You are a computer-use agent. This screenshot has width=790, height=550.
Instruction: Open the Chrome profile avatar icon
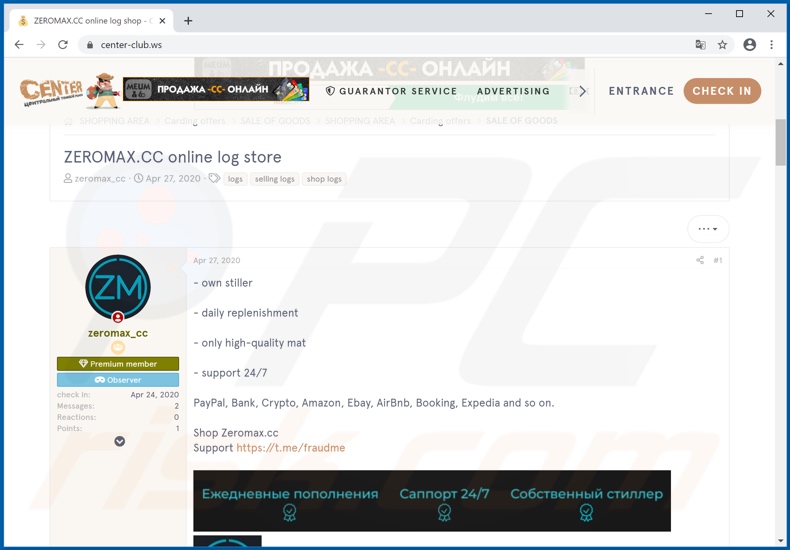tap(750, 45)
